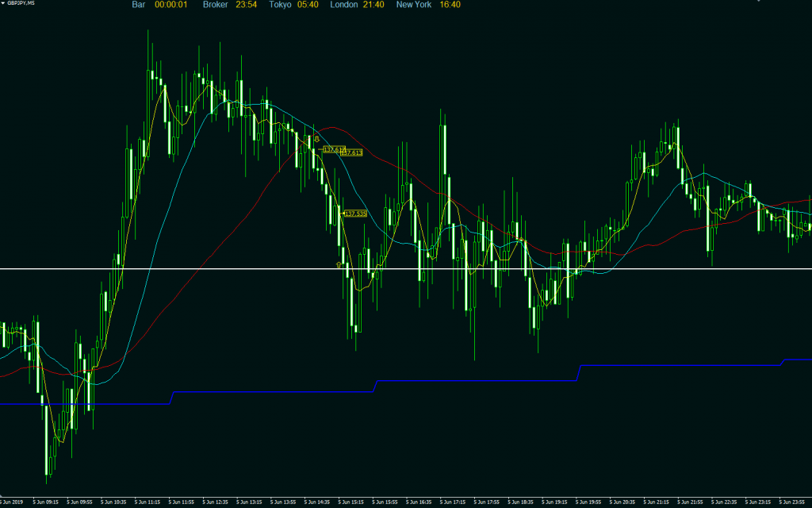Click the yellow down arrow sell marker
This screenshot has width=812, height=508.
(316, 137)
